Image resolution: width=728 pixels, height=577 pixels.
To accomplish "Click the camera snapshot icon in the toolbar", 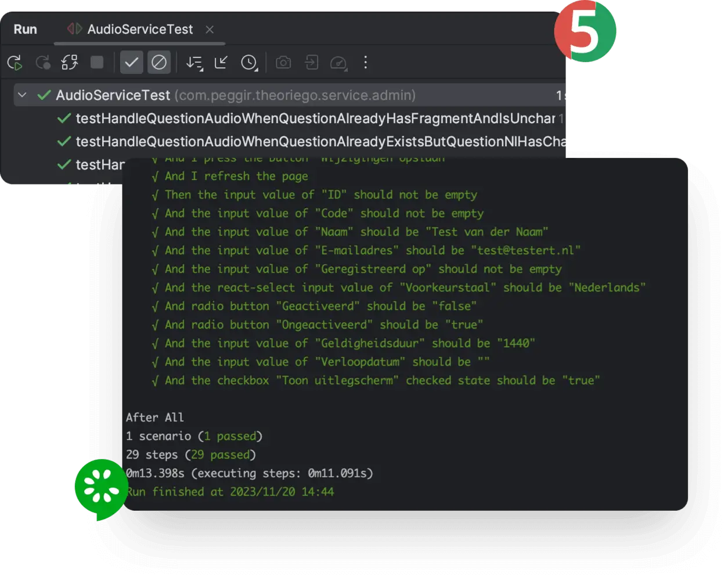I will [x=283, y=63].
